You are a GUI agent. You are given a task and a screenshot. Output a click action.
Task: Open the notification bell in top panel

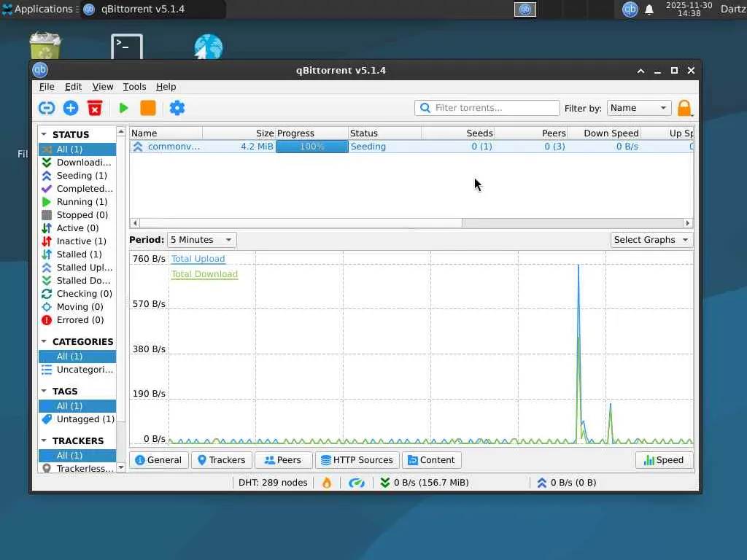(649, 9)
